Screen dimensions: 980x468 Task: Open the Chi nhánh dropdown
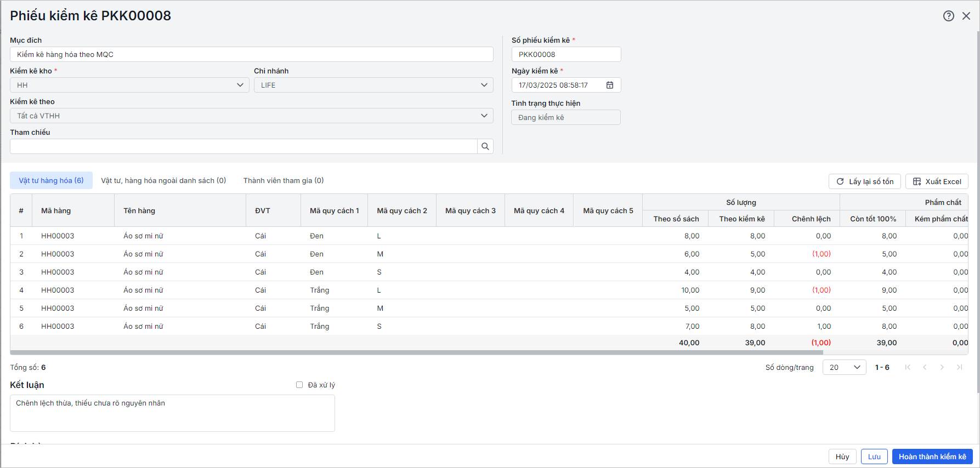[x=484, y=85]
